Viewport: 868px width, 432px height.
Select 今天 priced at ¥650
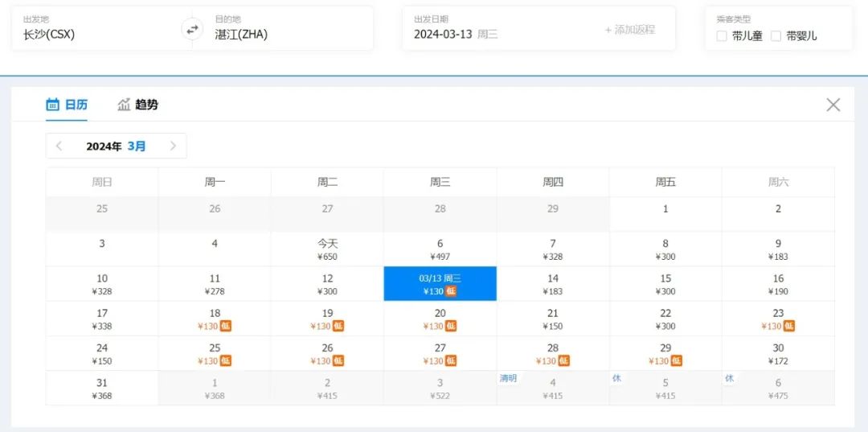[x=327, y=249]
